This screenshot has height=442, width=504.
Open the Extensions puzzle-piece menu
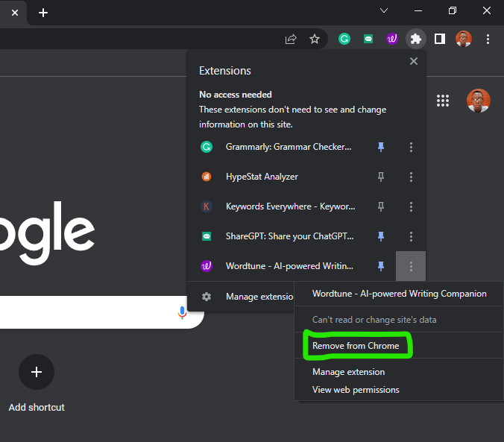(x=415, y=39)
